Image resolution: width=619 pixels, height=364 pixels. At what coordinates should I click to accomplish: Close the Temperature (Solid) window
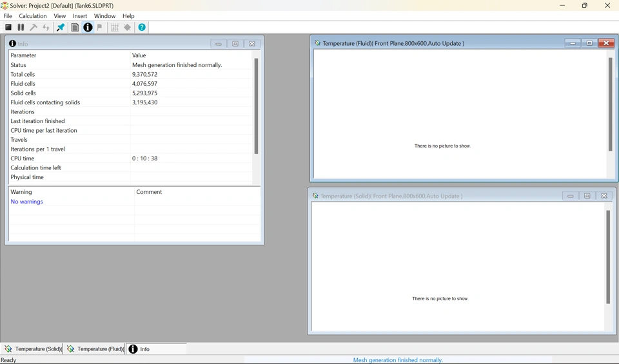coord(604,196)
